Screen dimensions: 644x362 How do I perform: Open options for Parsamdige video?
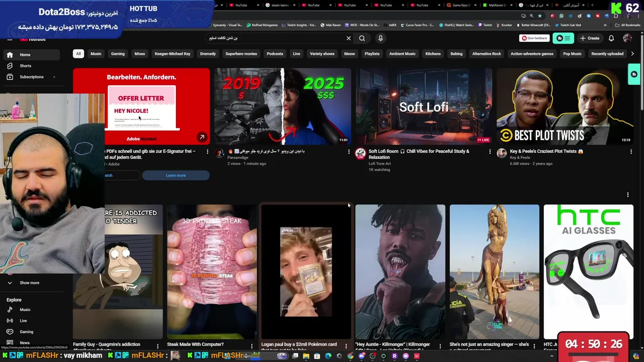coord(349,151)
